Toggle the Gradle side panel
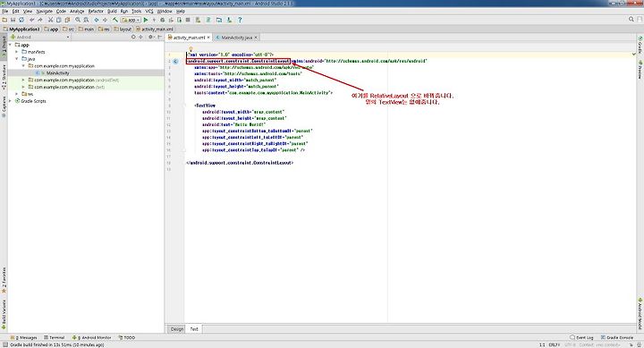This screenshot has height=348, width=644. pyautogui.click(x=640, y=46)
